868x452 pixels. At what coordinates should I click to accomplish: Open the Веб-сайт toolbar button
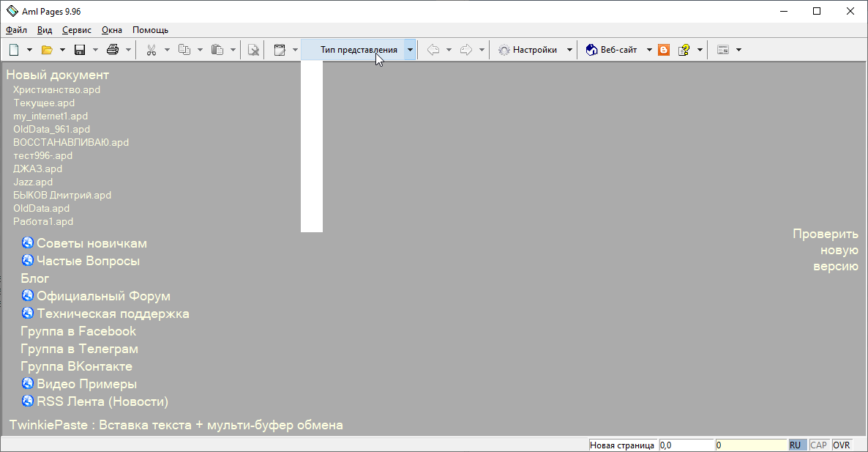click(612, 50)
